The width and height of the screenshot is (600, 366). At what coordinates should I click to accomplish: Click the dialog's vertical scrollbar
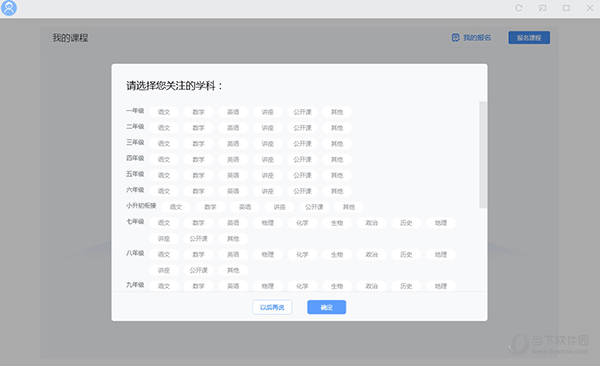(x=483, y=155)
